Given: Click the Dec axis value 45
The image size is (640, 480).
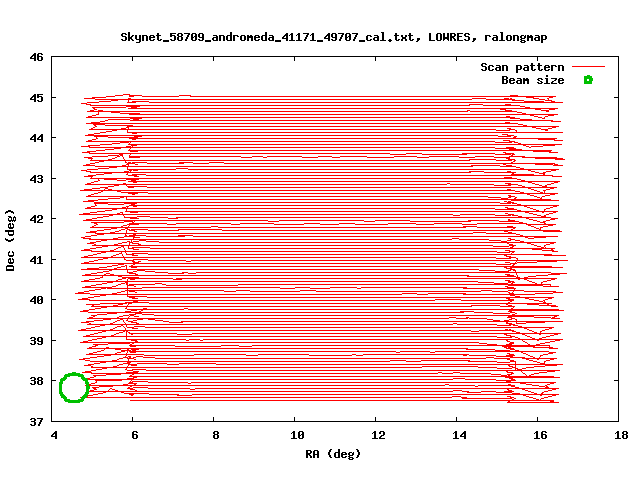Looking at the screenshot, I should (36, 98).
